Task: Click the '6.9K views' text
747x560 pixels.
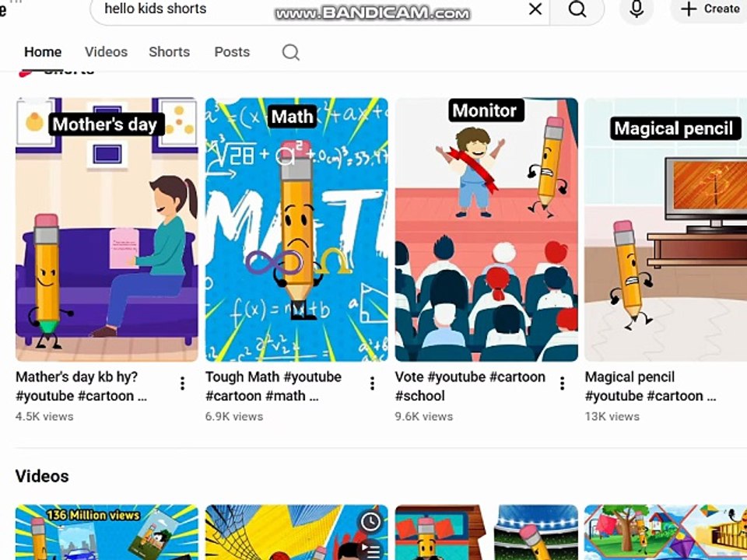Action: pyautogui.click(x=234, y=417)
